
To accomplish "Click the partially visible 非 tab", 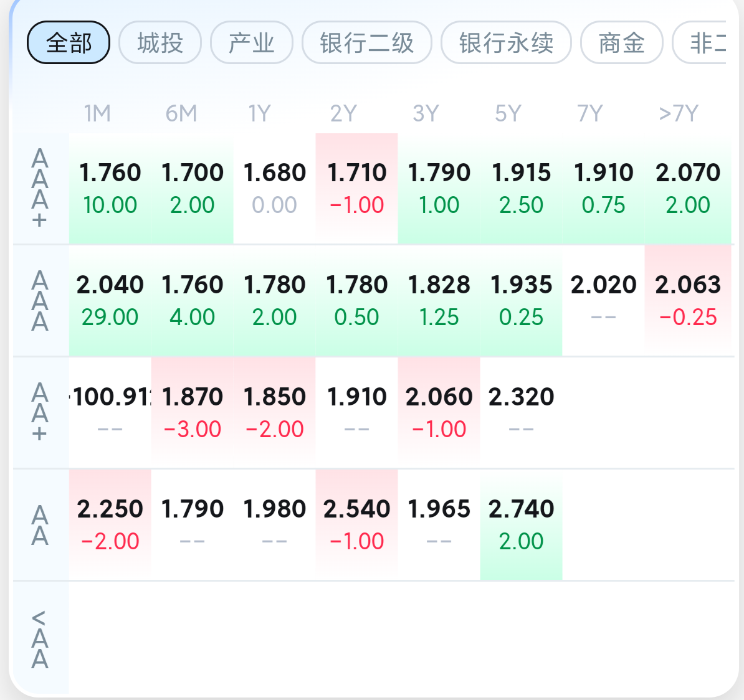I will (x=699, y=43).
